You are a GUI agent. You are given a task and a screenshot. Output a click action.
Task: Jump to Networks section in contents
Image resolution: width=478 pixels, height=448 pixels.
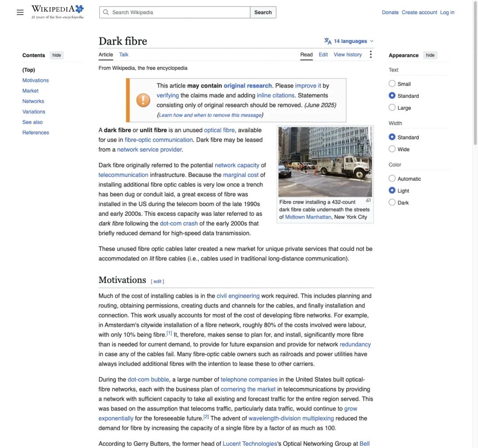coord(33,101)
